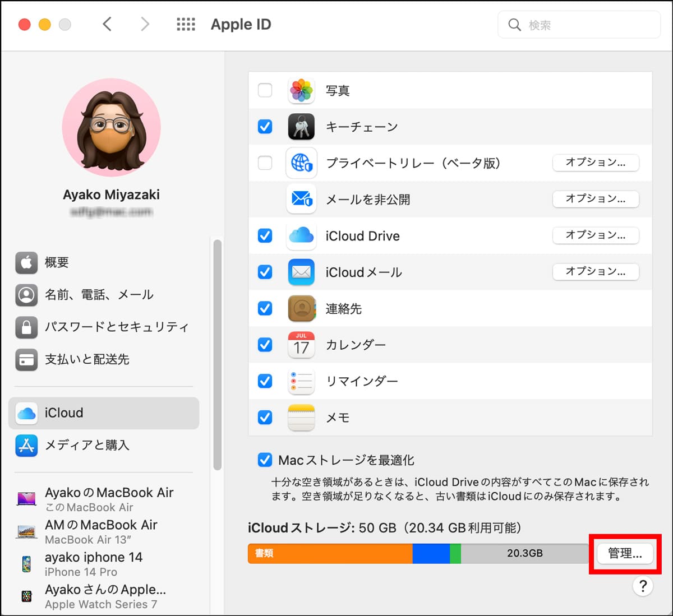Click the App Store icon beside メディアと購入

(x=26, y=446)
